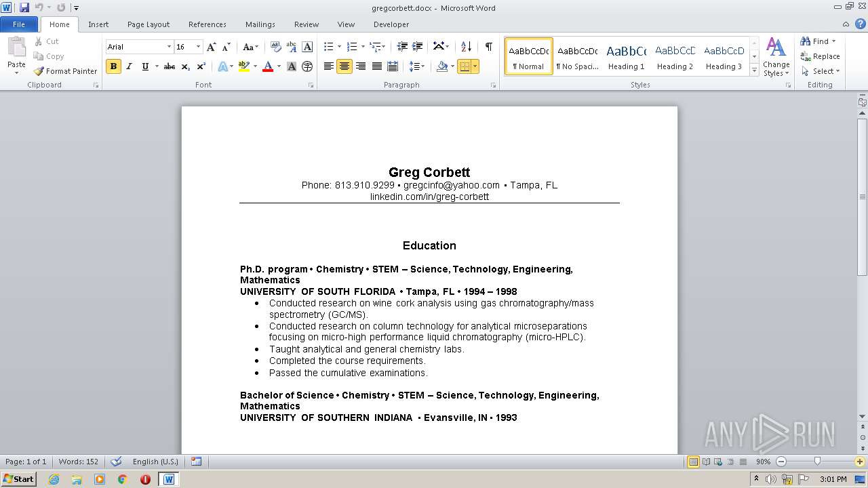The image size is (868, 488).
Task: Toggle Center alignment
Action: tap(344, 66)
